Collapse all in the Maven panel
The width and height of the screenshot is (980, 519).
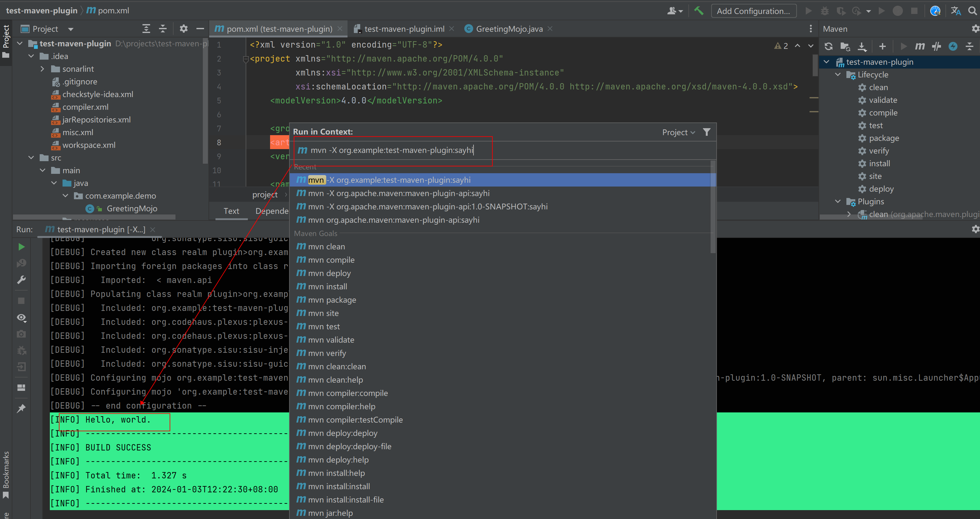969,46
